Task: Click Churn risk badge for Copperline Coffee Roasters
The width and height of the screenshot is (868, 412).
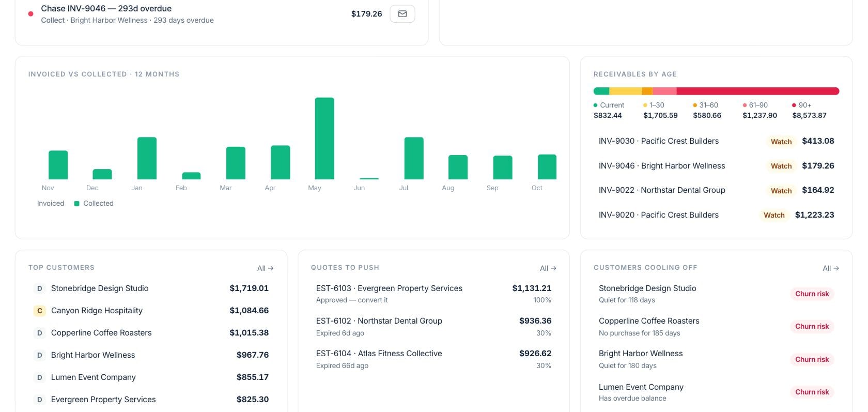Action: click(x=812, y=326)
